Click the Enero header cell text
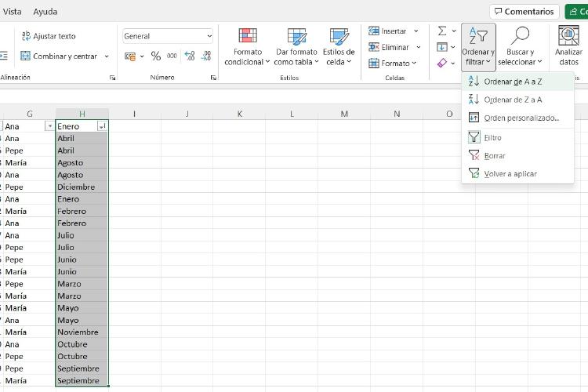This screenshot has width=588, height=392. (68, 126)
